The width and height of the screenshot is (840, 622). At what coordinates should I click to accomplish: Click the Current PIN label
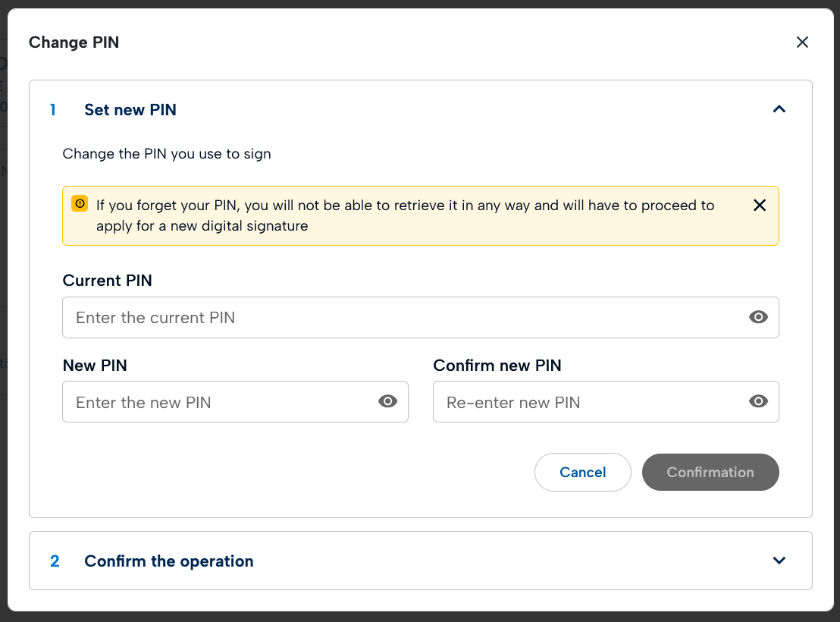(108, 281)
